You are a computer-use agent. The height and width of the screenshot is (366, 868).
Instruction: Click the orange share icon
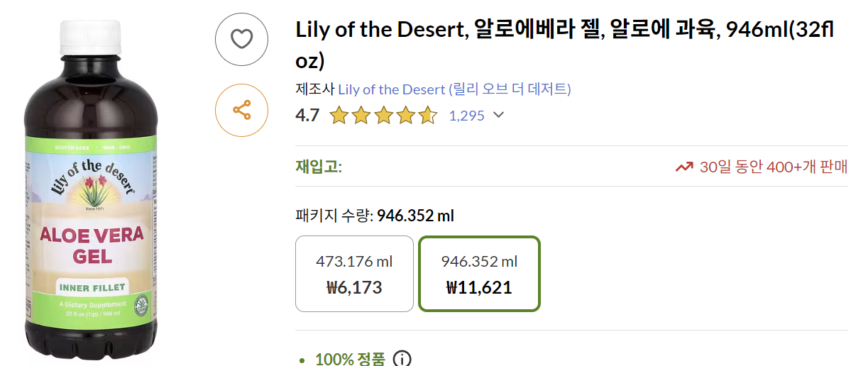pos(242,110)
